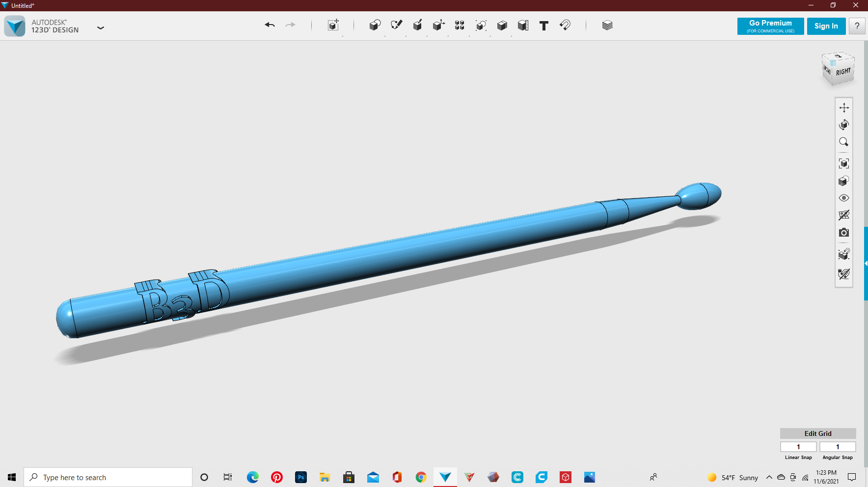Click the taskbar search box
The width and height of the screenshot is (868, 487).
(x=108, y=477)
